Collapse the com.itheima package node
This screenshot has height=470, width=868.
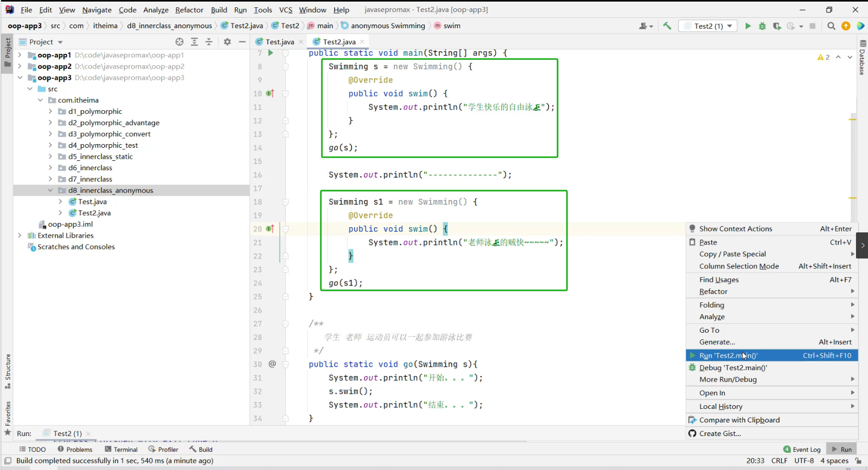pos(40,100)
